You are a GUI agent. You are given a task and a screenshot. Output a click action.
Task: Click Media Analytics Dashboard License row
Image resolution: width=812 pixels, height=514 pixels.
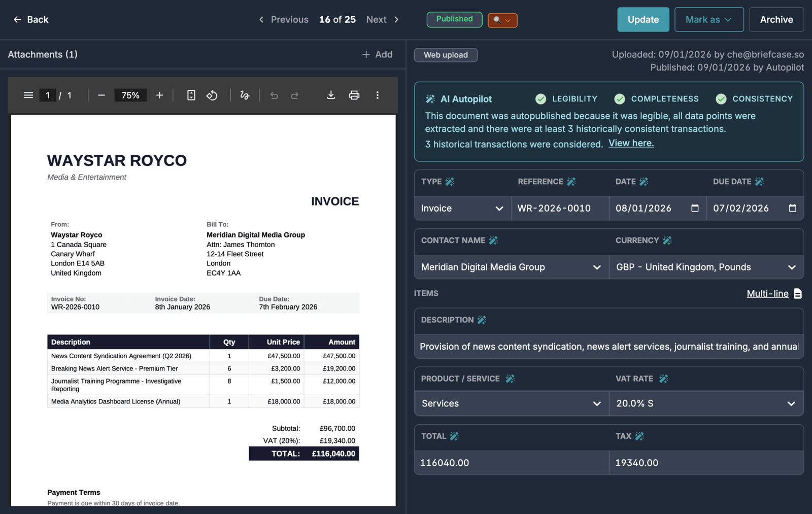pos(203,401)
